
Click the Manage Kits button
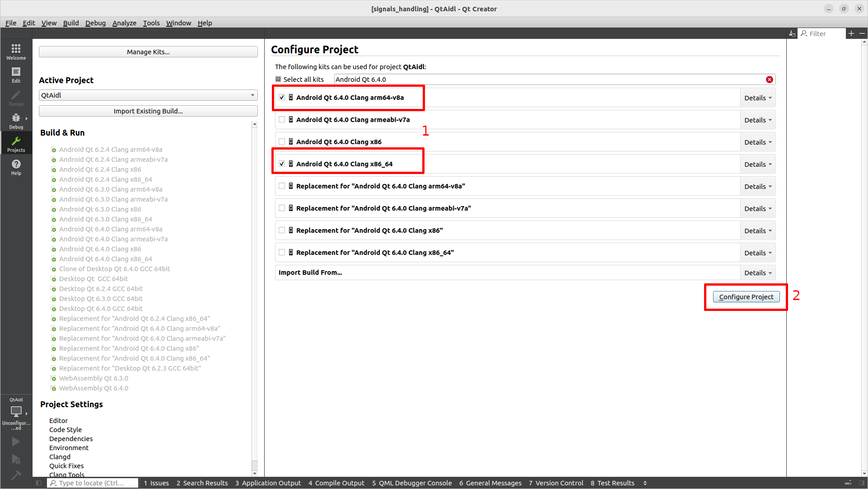[x=148, y=52]
